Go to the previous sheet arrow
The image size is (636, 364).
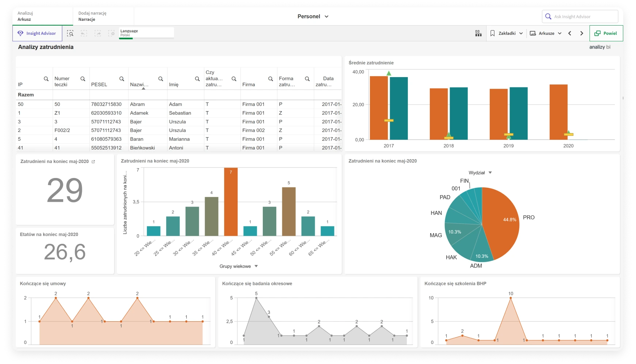click(x=569, y=33)
